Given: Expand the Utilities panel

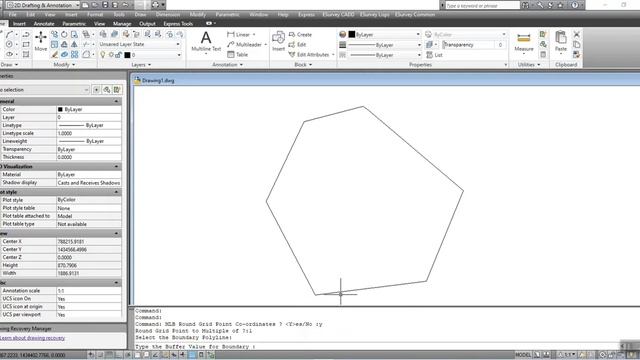Looking at the screenshot, I should [529, 64].
